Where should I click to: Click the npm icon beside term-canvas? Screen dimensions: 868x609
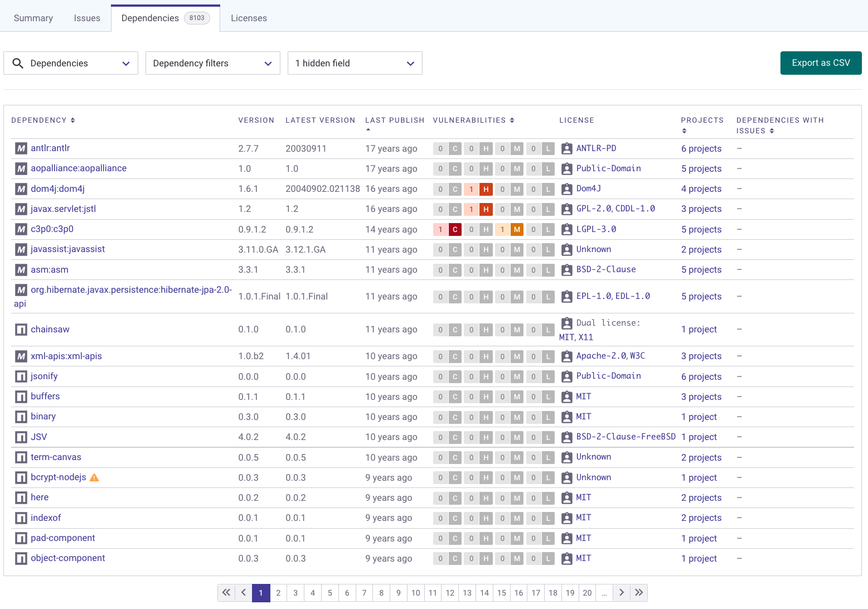pyautogui.click(x=21, y=457)
